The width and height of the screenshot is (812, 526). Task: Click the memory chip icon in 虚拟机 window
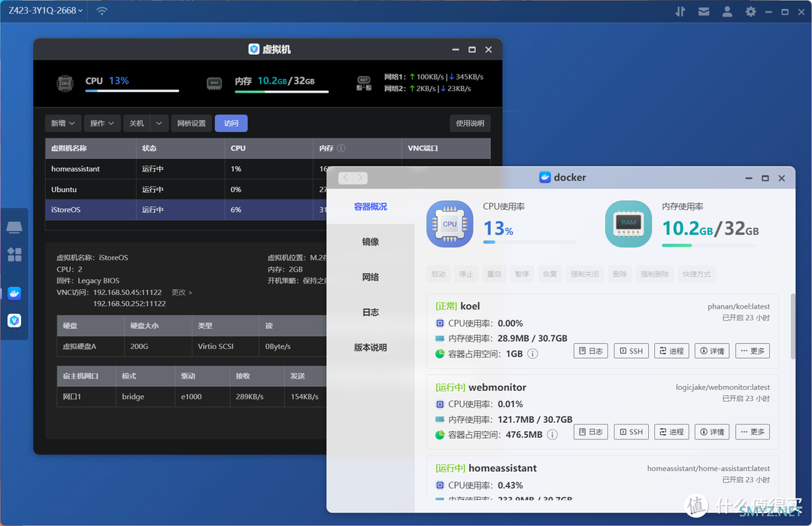214,83
